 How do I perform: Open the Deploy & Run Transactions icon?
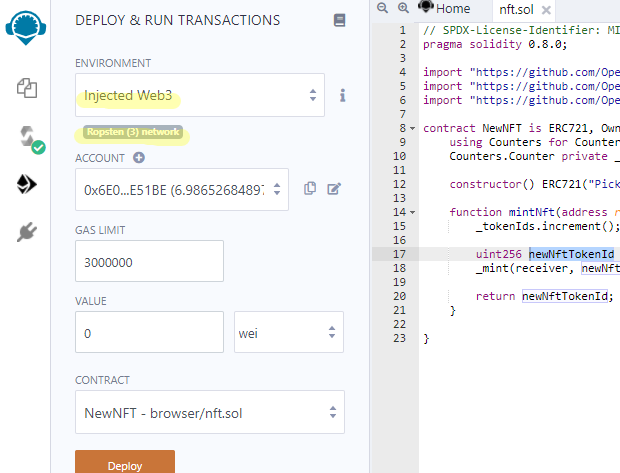26,184
